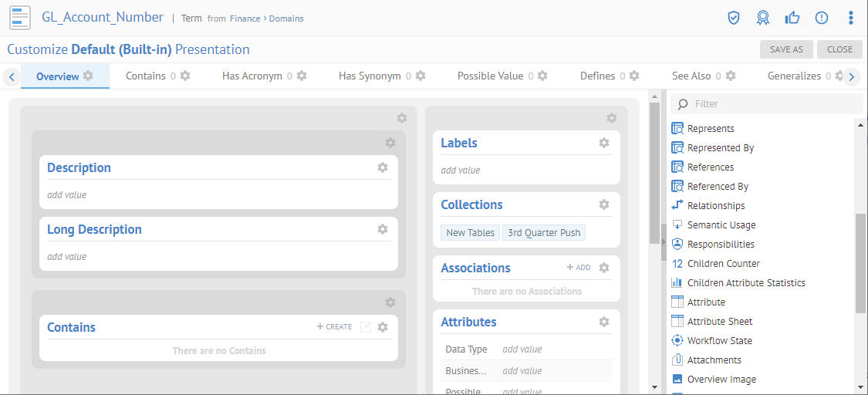Screen dimensions: 868x395
Task: Open gear settings for Collections widget
Action: click(604, 204)
